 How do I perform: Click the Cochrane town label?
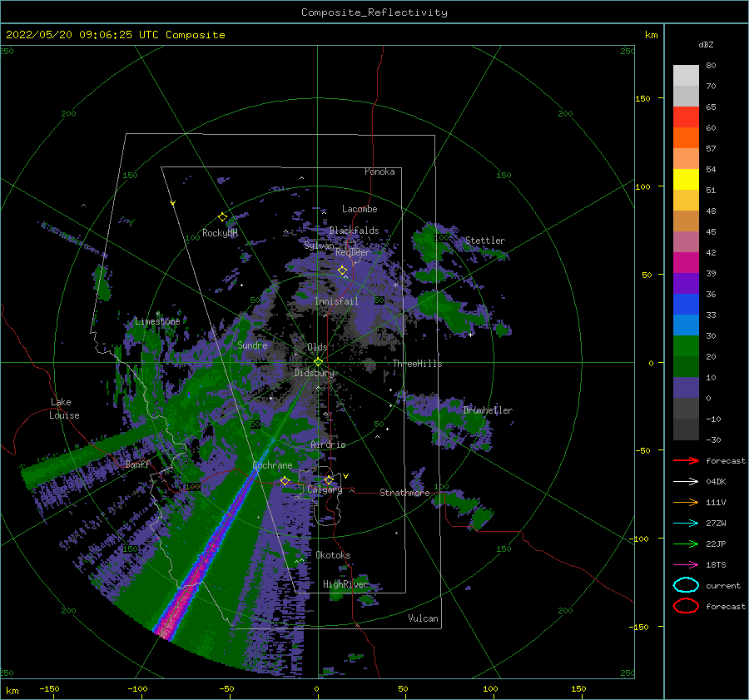click(x=272, y=465)
